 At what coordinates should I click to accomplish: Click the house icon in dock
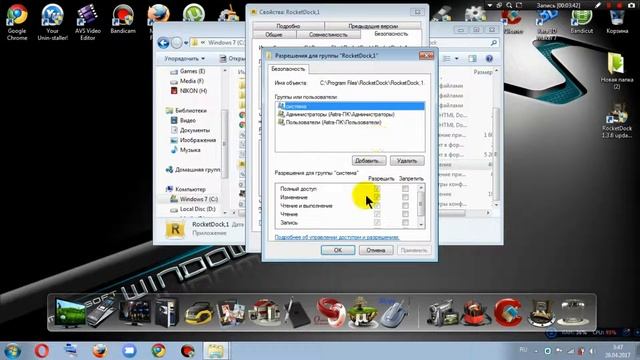tap(264, 313)
